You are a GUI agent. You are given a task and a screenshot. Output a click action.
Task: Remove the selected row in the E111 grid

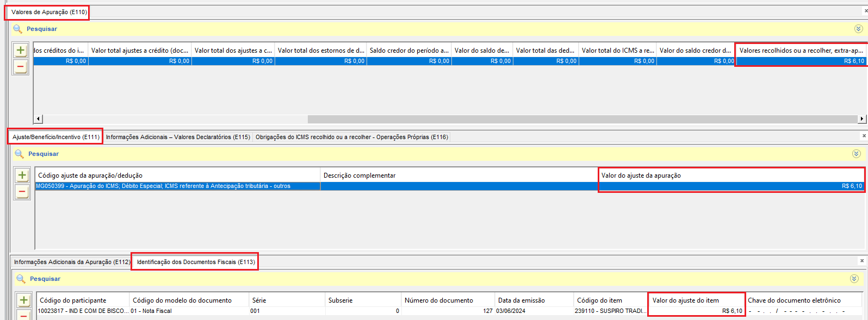click(x=22, y=192)
